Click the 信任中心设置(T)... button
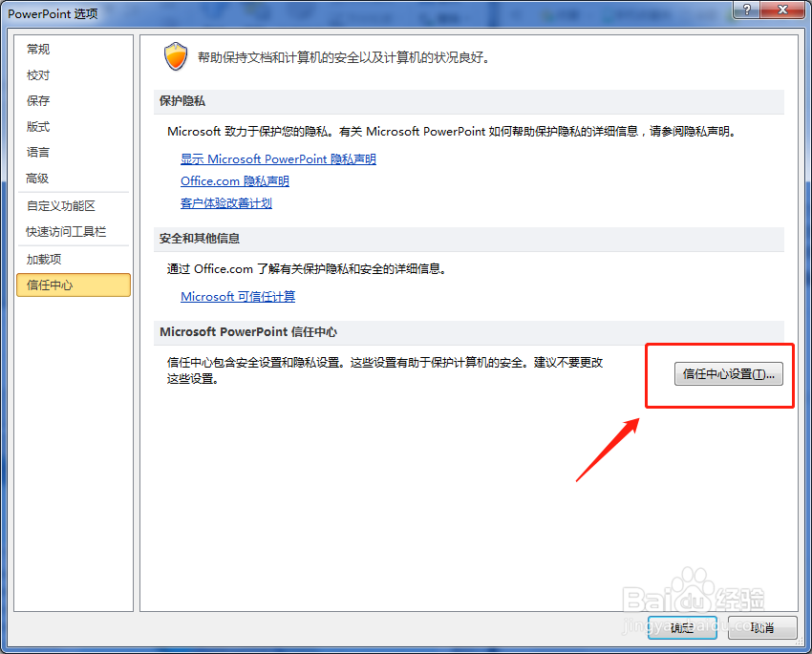This screenshot has width=812, height=654. click(729, 374)
